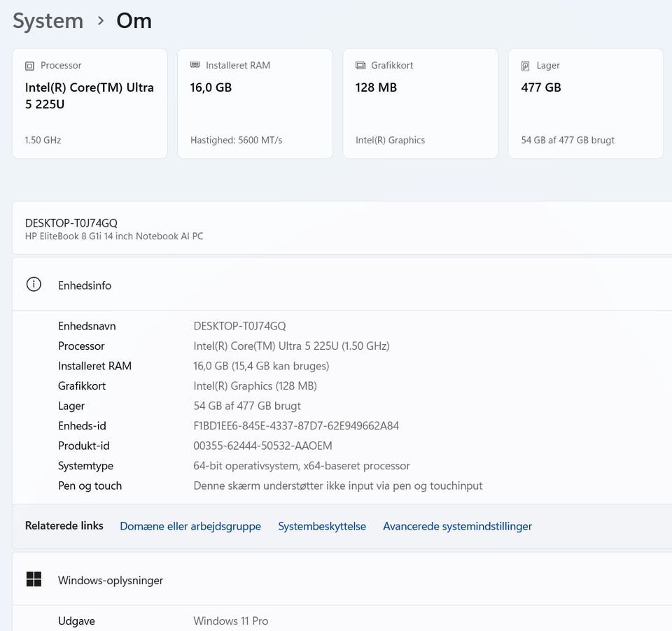Click the Enhedsnavn value DESKTOP-T0J74GQ
Viewport: 672px width, 631px height.
(239, 326)
